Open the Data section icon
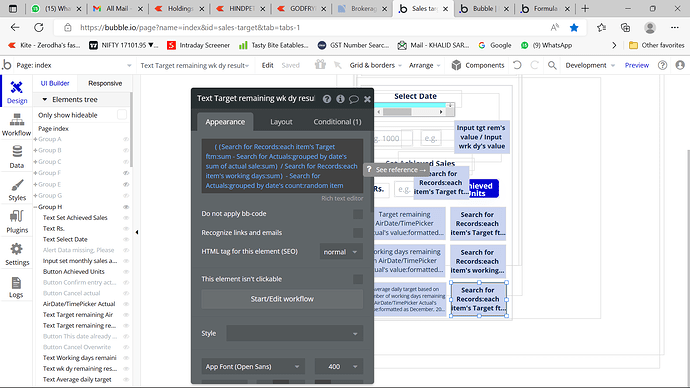The height and width of the screenshot is (388, 690). pos(17,152)
